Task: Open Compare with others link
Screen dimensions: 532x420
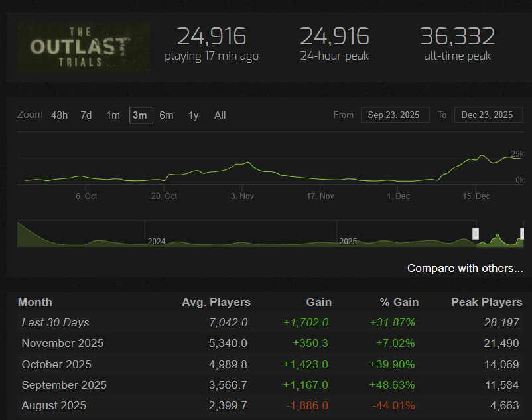Action: [x=465, y=268]
